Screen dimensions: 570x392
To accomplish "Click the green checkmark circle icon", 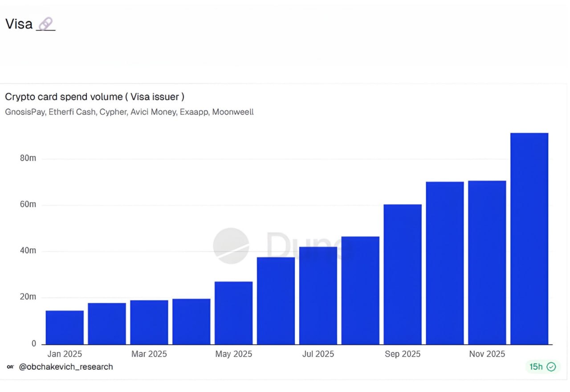I will (x=551, y=367).
